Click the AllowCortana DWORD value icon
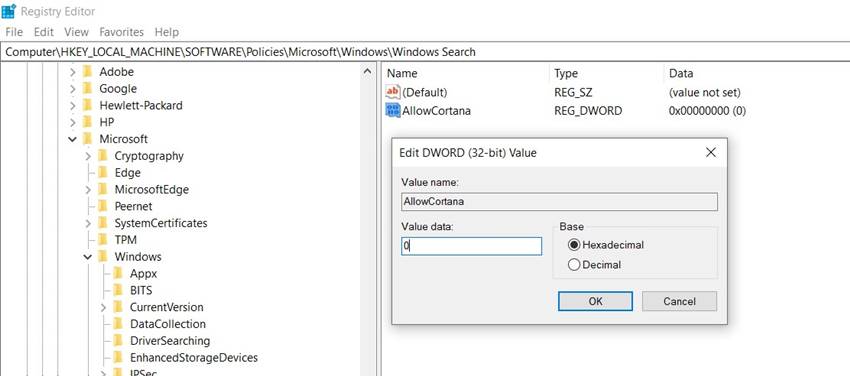Screen dimensions: 850x376 tap(392, 111)
